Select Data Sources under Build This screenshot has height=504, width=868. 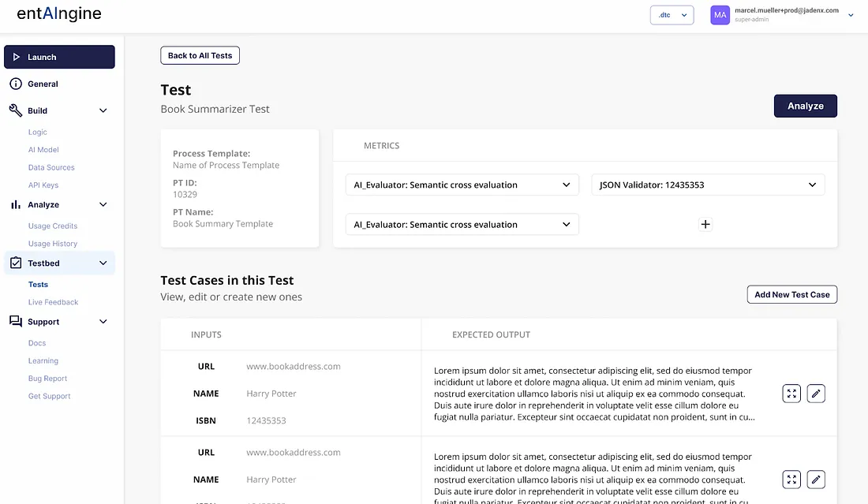point(51,167)
